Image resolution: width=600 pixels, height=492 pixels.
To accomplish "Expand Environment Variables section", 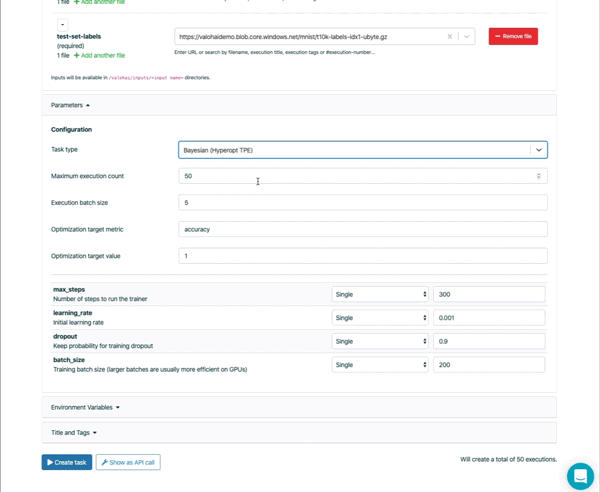I will [85, 408].
